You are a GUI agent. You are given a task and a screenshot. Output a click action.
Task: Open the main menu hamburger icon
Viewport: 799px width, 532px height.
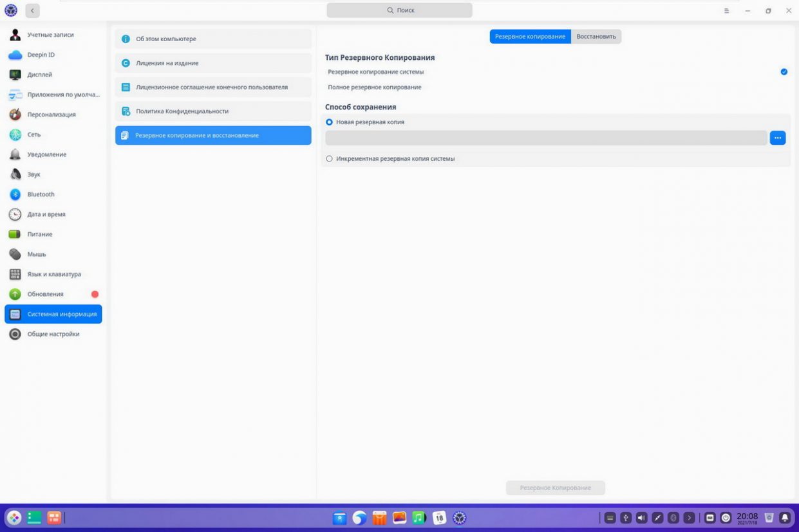point(726,11)
